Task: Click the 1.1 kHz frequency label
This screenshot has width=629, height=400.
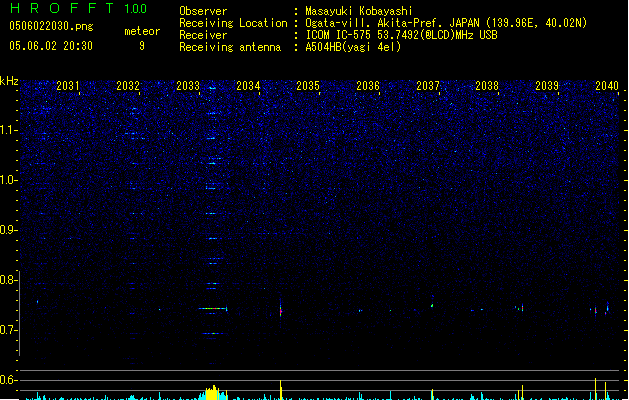Action: 8,130
